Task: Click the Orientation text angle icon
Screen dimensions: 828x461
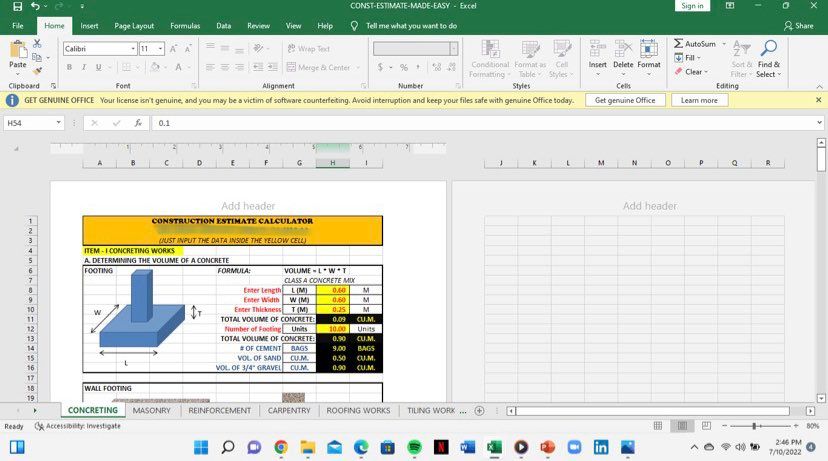Action: (x=258, y=49)
